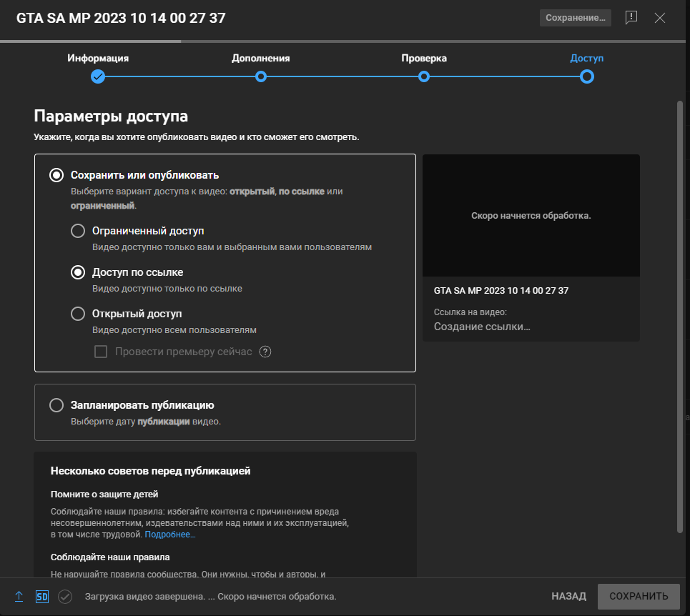Image resolution: width=690 pixels, height=616 pixels.
Task: Enable Провести премьеру сейчас checkbox
Action: click(x=101, y=352)
